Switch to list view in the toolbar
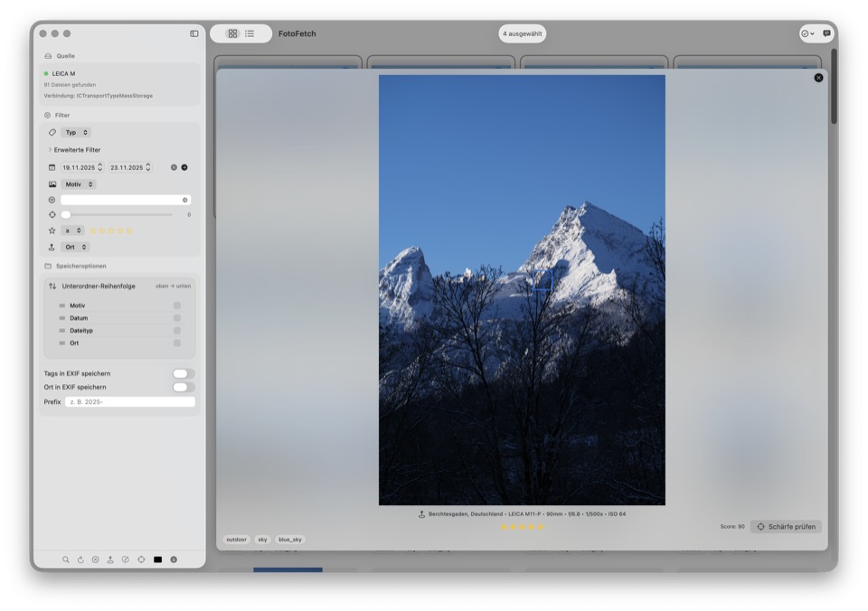868x611 pixels. [x=250, y=33]
